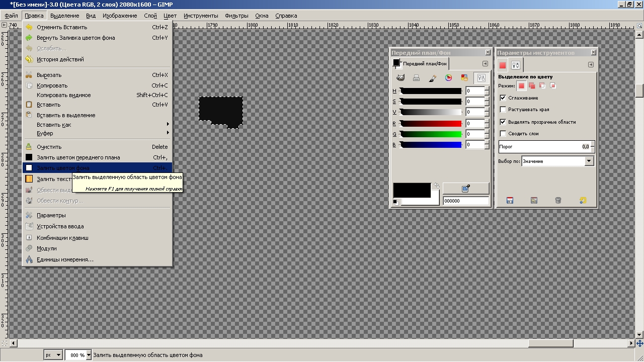Click the R value spinner arrows
Screen dimensions: 644x362
point(487,123)
